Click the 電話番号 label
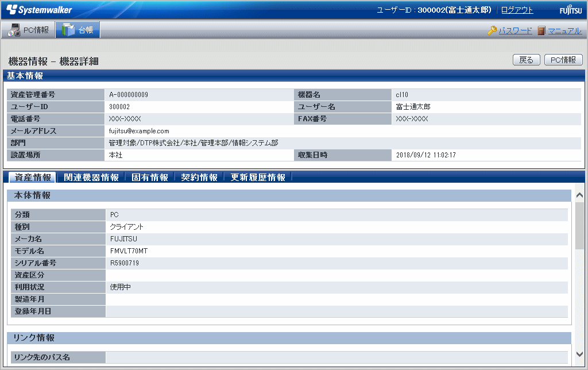The image size is (588, 370). pos(25,118)
